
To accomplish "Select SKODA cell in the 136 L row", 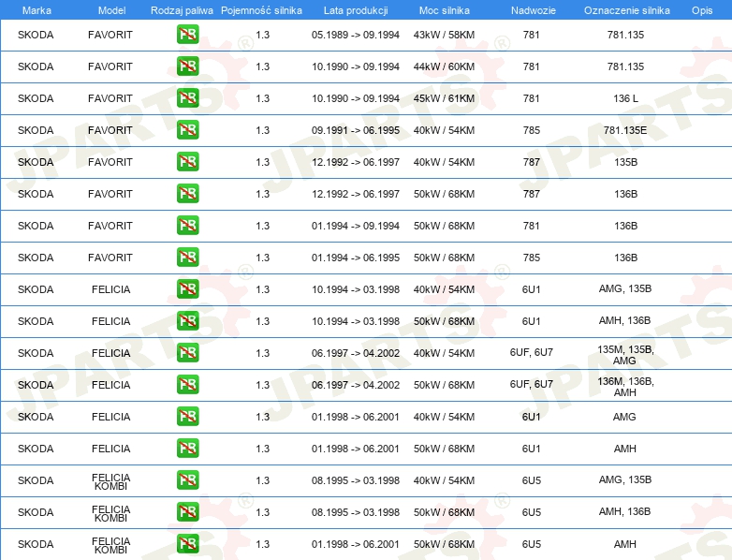I will (36, 98).
